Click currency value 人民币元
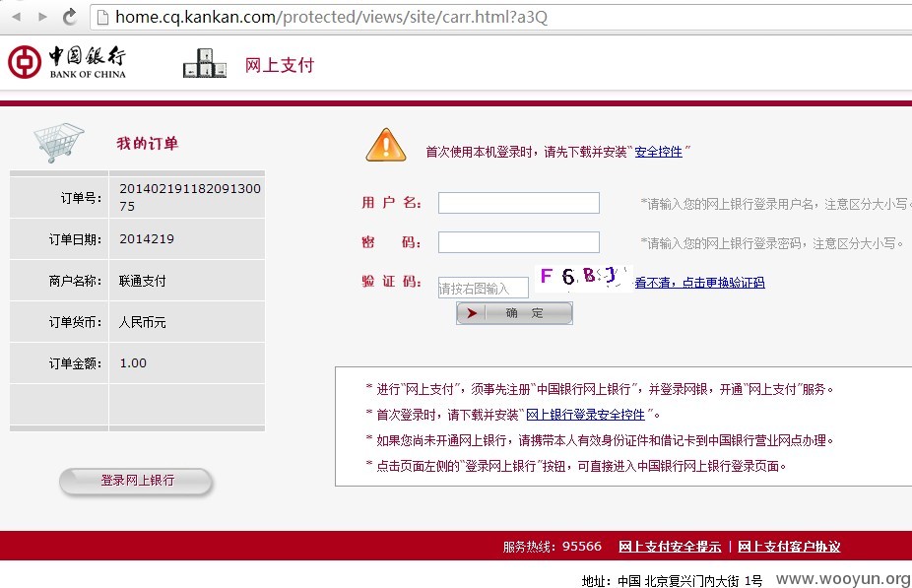The width and height of the screenshot is (912, 588). coord(143,322)
